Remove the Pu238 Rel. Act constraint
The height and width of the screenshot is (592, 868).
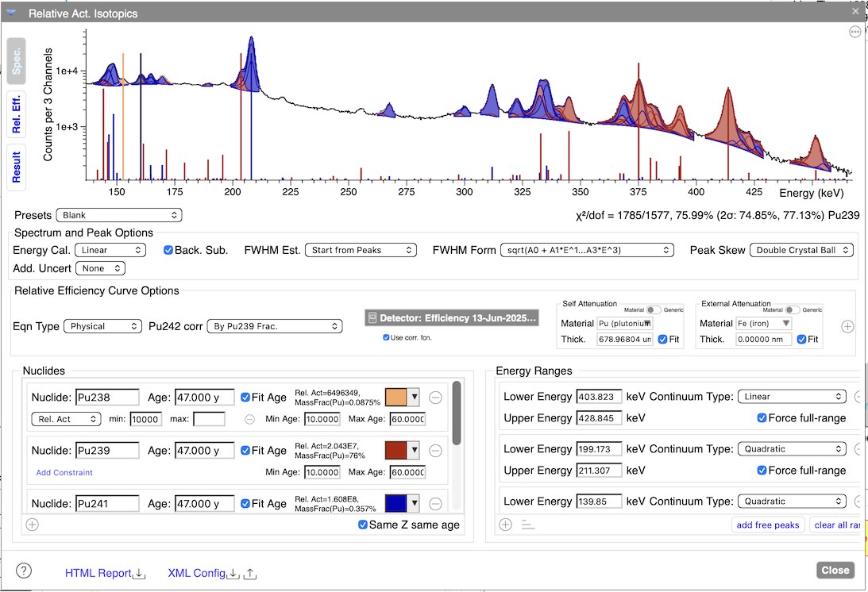[x=249, y=419]
